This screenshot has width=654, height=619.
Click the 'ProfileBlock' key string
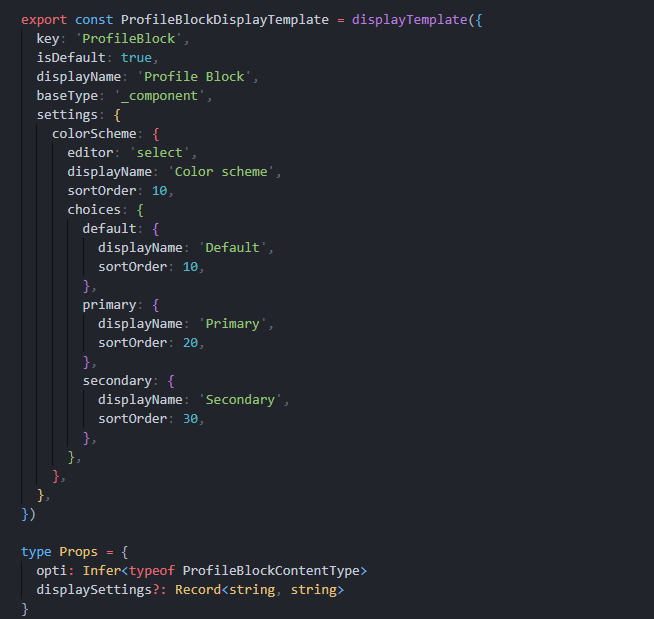click(x=128, y=39)
